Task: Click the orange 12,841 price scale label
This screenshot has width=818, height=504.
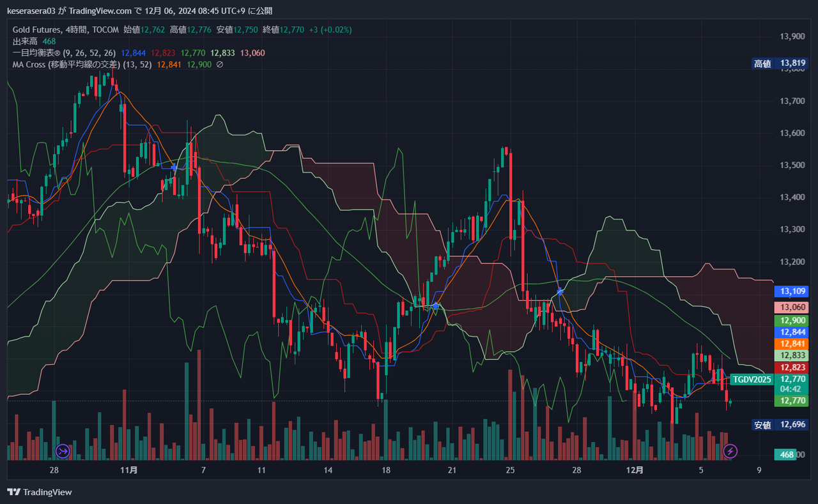Action: point(791,344)
